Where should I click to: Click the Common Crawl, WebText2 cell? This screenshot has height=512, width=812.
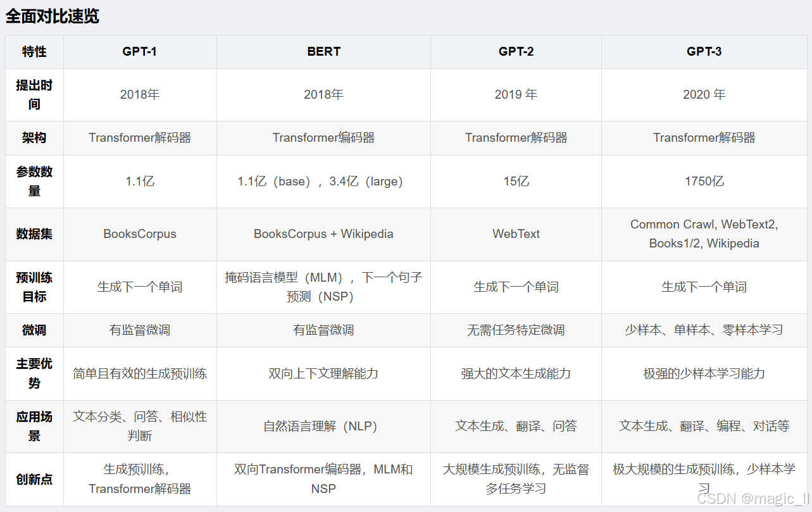[x=704, y=234]
